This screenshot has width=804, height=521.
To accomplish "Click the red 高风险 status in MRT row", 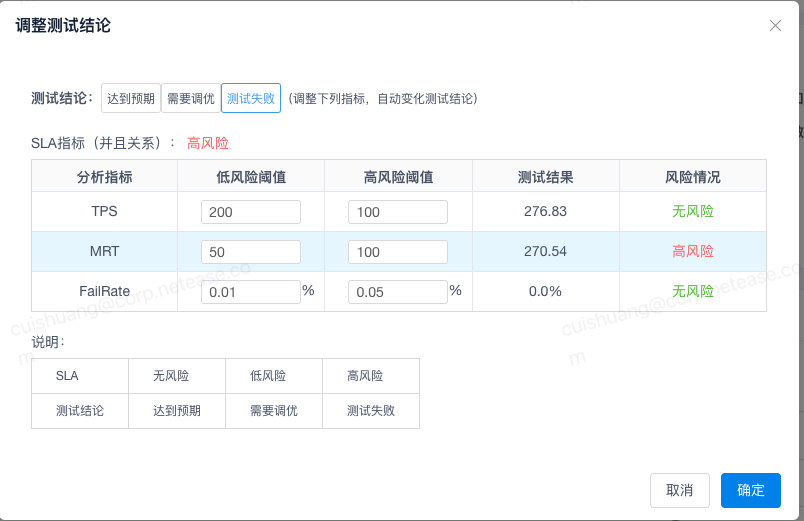I will pyautogui.click(x=693, y=251).
